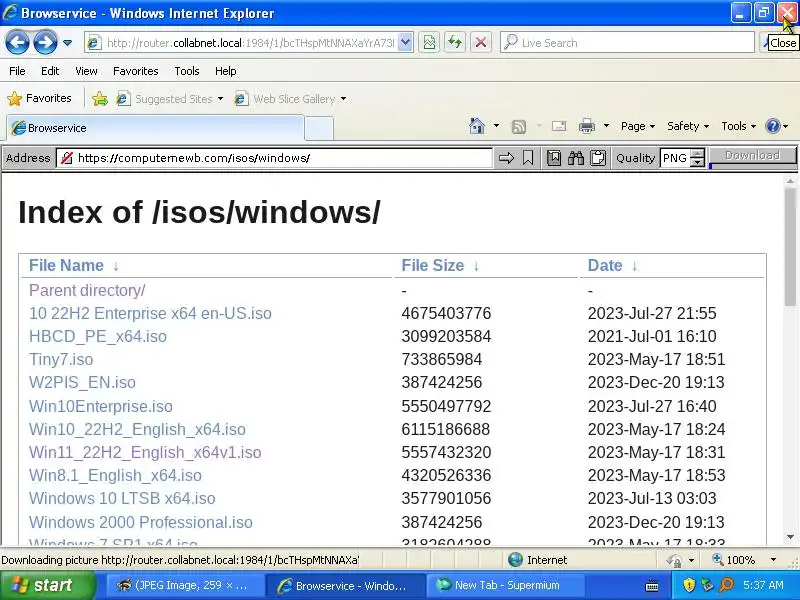The width and height of the screenshot is (800, 600).
Task: Click the page vertical scrollbar thumb
Action: click(x=790, y=247)
